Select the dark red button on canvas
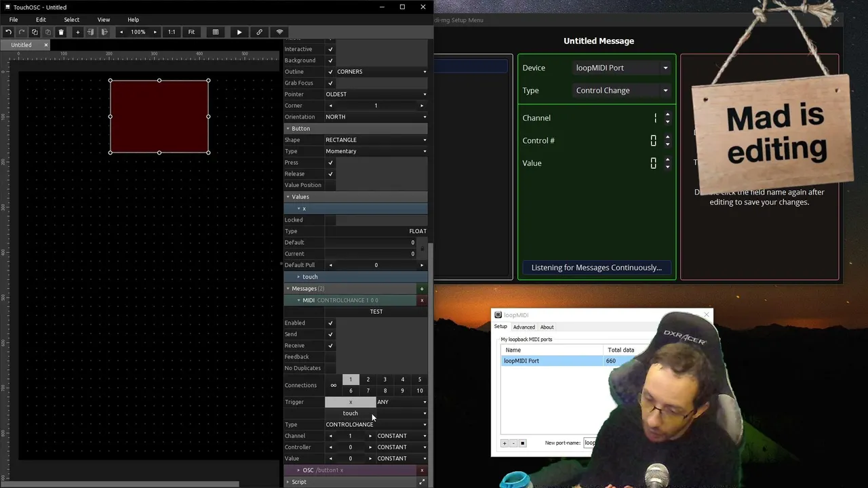The image size is (868, 488). coord(159,116)
